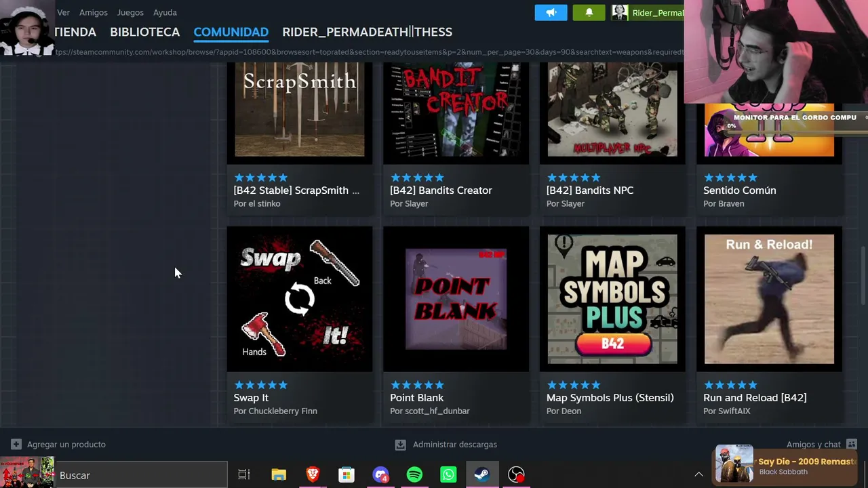The height and width of the screenshot is (488, 868).
Task: Open the Swap It mod thumbnail
Action: click(x=300, y=299)
